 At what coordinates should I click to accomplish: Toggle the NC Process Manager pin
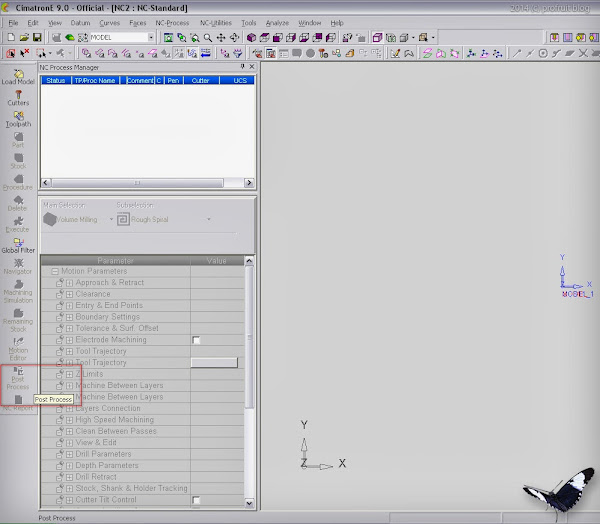(242, 67)
